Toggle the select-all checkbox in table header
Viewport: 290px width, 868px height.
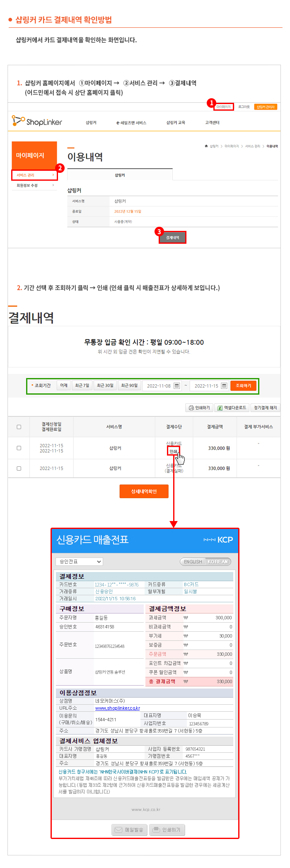click(19, 427)
